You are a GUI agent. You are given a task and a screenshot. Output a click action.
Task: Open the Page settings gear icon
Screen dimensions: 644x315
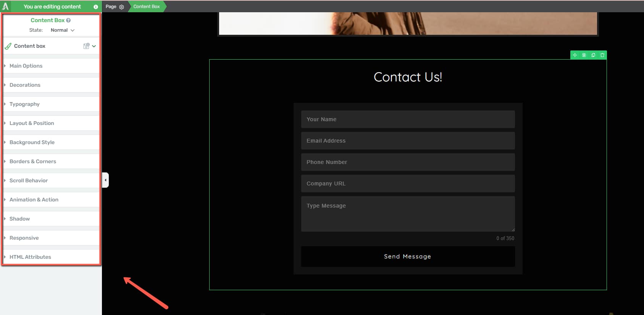[122, 7]
